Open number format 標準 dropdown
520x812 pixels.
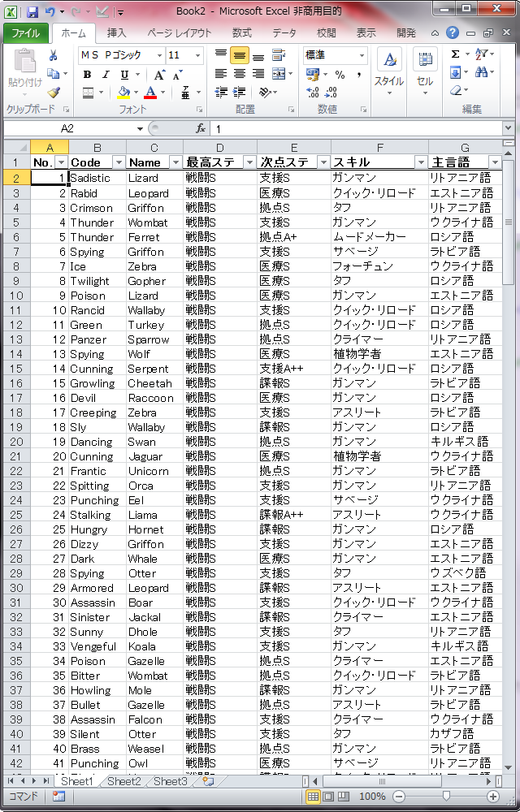(x=362, y=55)
